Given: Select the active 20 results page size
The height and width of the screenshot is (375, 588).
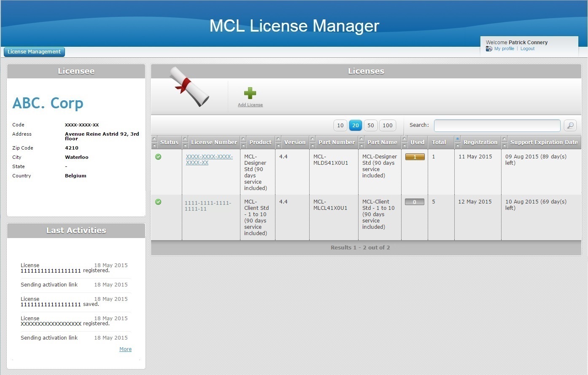Looking at the screenshot, I should [355, 125].
